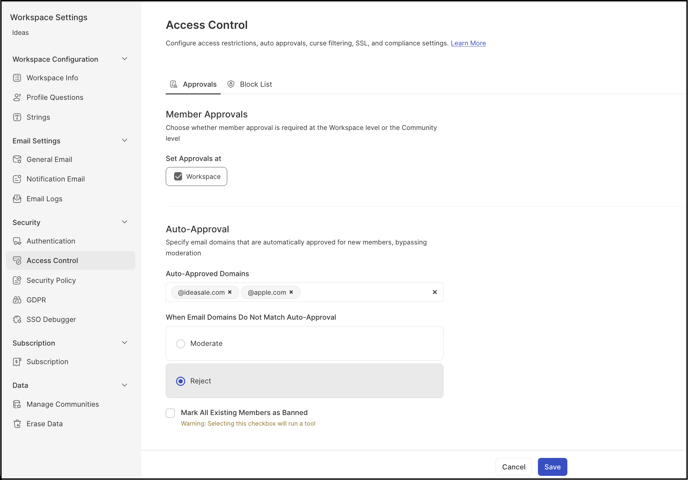Image resolution: width=688 pixels, height=480 pixels.
Task: Check Mark All Existing Members as Banned
Action: 170,413
